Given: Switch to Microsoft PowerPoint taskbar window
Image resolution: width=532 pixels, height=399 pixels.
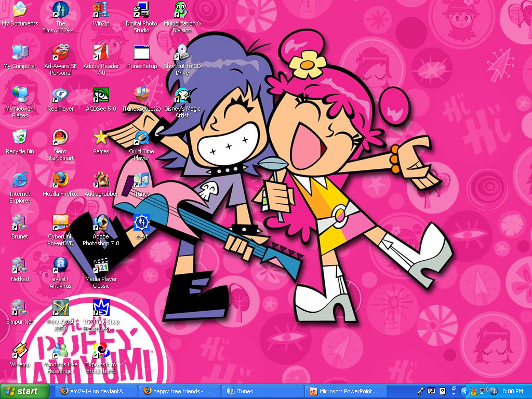Looking at the screenshot, I should pos(345,391).
